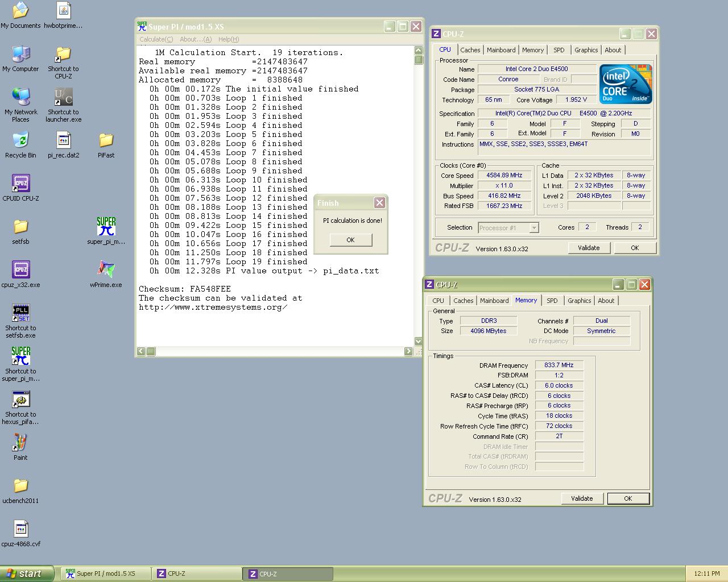Launch wPrime.exe desktop icon
Viewport: 728px width, 582px height.
coord(106,275)
